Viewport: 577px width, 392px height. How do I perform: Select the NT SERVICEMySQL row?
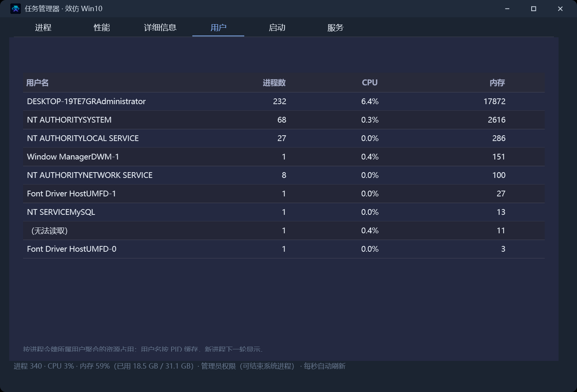coord(284,212)
